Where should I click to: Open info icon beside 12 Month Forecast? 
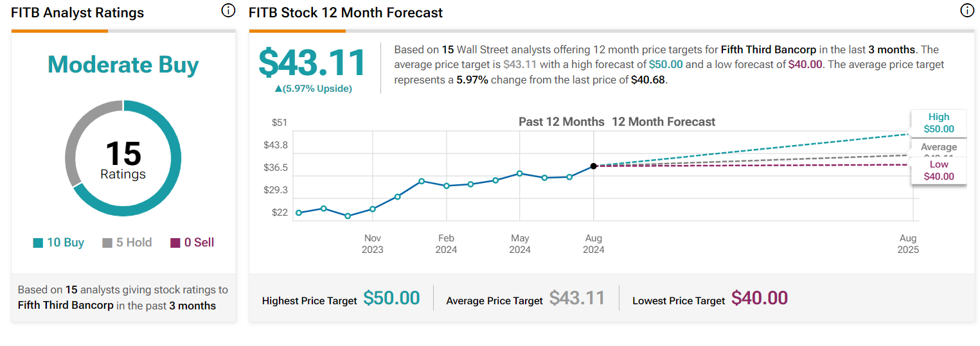tap(967, 11)
